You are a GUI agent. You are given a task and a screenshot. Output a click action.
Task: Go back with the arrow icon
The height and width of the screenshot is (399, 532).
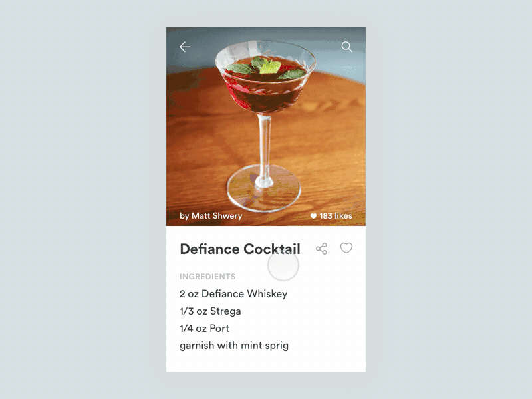185,47
